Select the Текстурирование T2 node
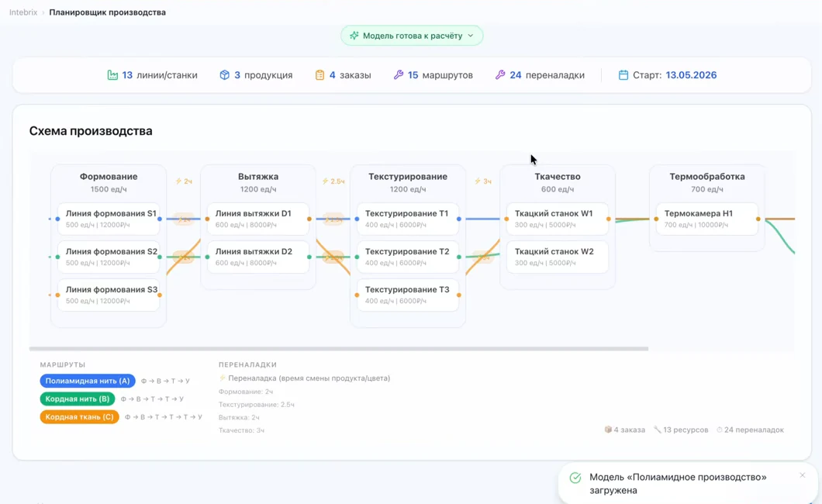Screen dimensions: 822x504 coord(408,257)
